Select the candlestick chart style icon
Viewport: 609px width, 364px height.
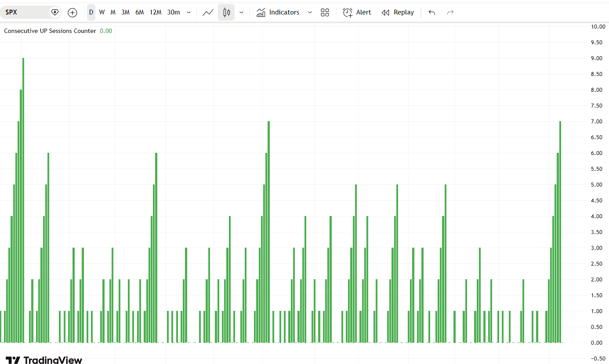tap(226, 12)
